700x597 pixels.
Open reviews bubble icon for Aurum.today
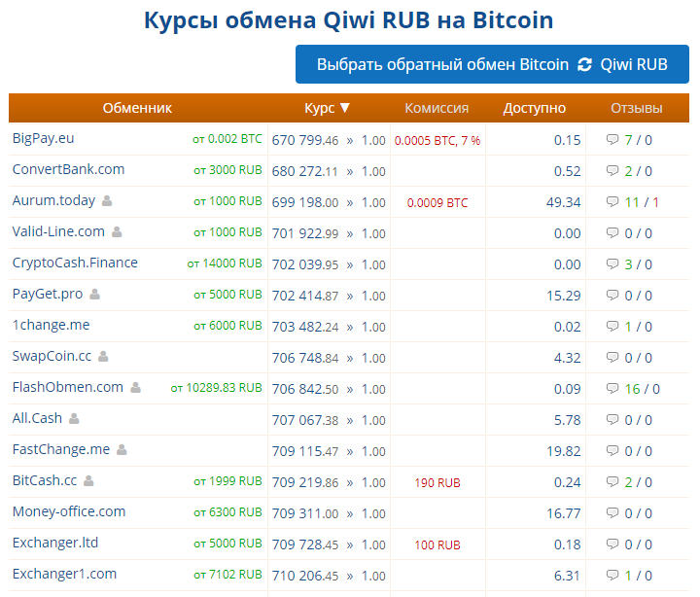[x=612, y=202]
